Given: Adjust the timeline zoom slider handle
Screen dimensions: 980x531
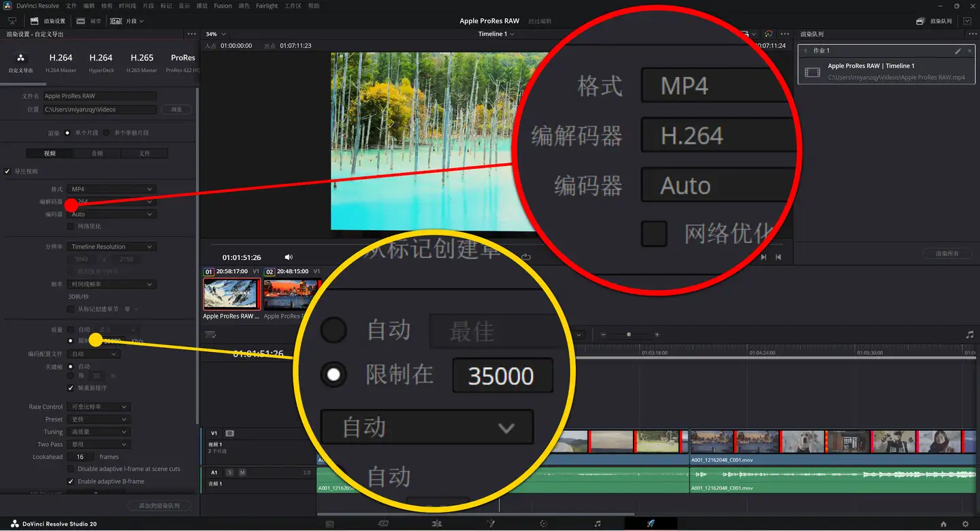Looking at the screenshot, I should 628,335.
